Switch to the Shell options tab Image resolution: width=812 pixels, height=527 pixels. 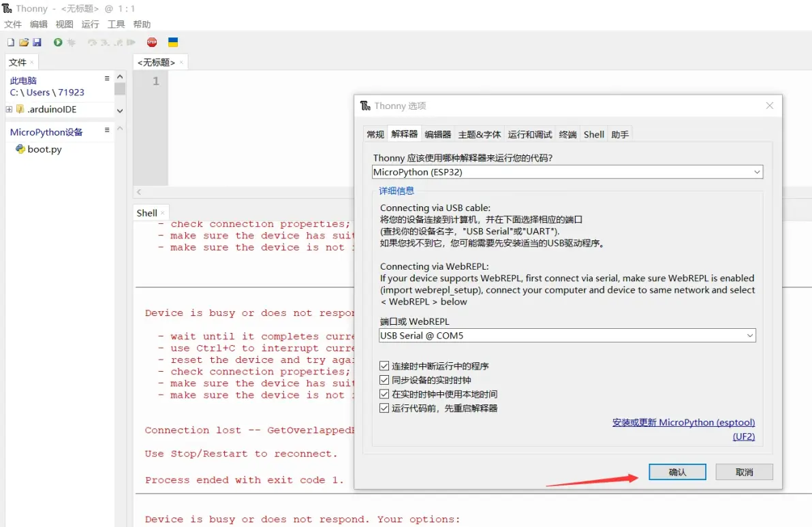pyautogui.click(x=593, y=135)
